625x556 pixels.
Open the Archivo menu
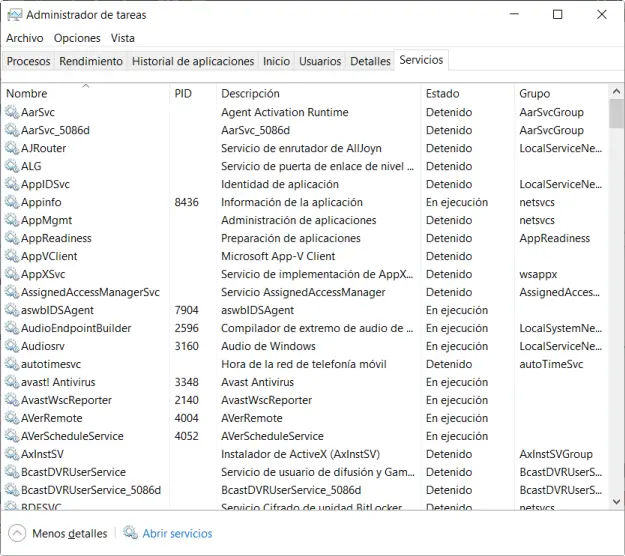pos(25,38)
